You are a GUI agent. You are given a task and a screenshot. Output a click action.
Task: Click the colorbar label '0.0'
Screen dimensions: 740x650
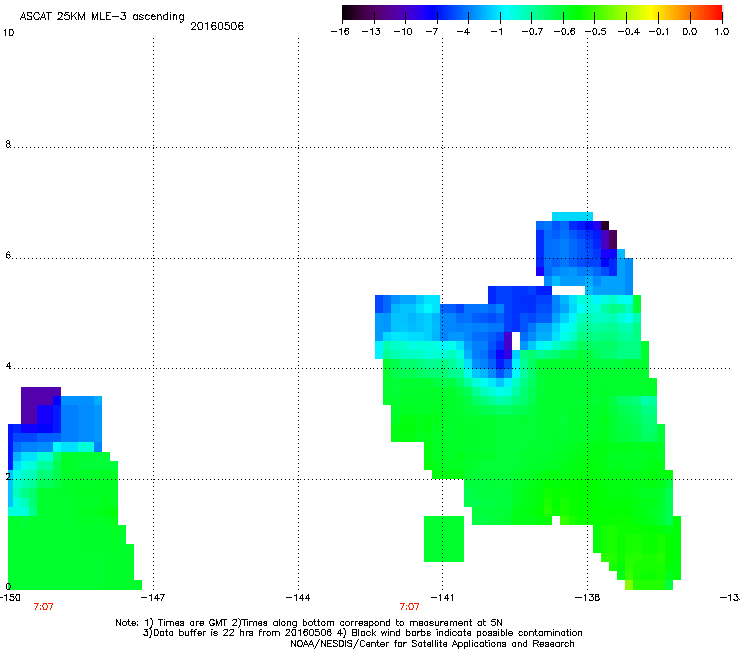[x=690, y=32]
